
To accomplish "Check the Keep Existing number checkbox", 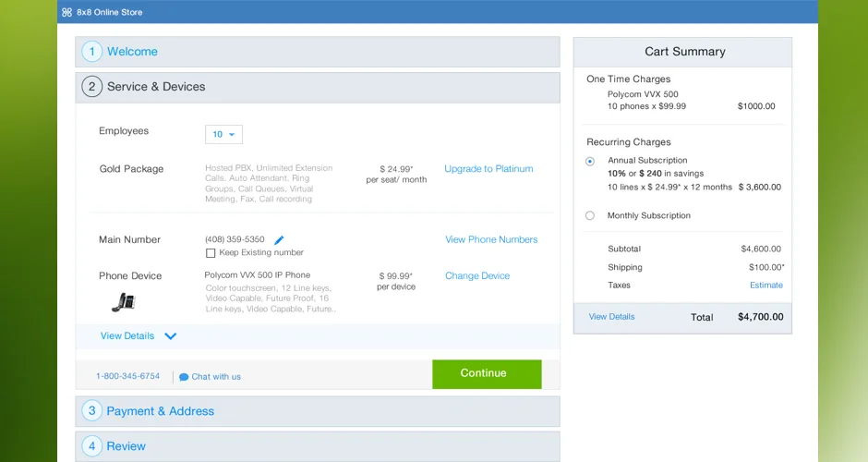I will click(211, 253).
